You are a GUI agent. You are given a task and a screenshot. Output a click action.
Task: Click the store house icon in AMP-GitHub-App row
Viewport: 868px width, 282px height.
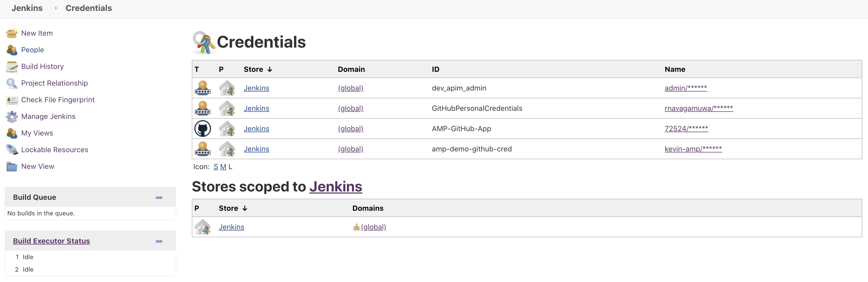point(227,129)
